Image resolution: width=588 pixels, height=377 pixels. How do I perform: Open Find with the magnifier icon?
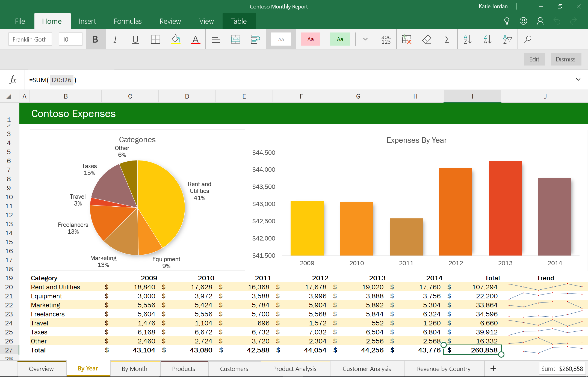(x=528, y=39)
